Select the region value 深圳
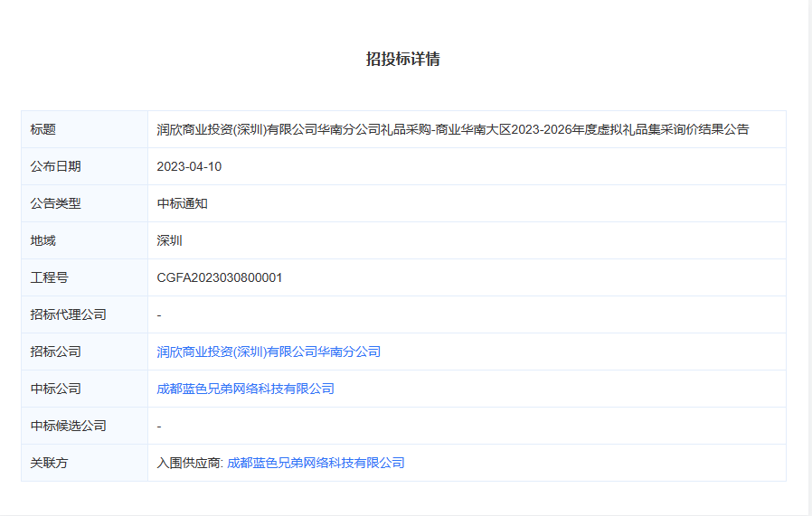The height and width of the screenshot is (516, 812). (x=169, y=240)
